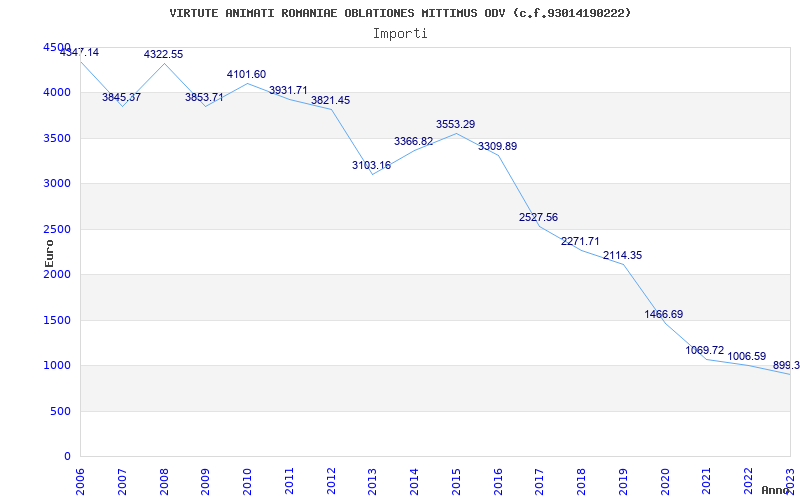This screenshot has width=800, height=500.
Task: Click the x-axis year 2020
Action: point(665,482)
